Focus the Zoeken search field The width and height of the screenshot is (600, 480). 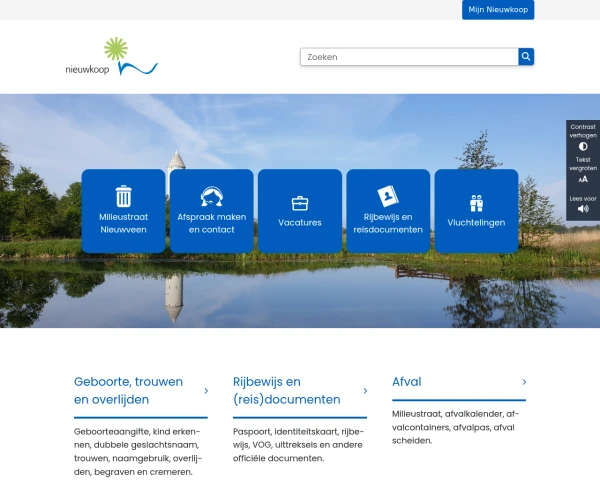tap(409, 57)
